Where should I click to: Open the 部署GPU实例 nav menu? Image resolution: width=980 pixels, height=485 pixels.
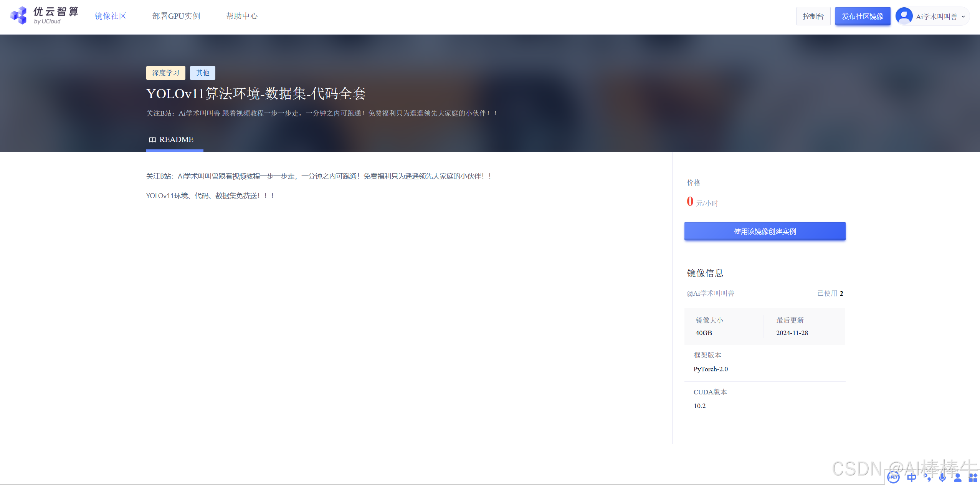click(x=176, y=16)
